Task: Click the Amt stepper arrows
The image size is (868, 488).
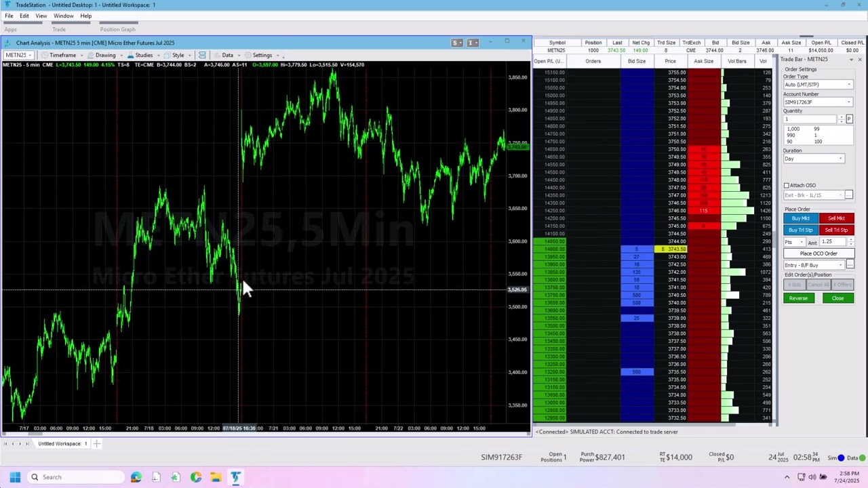Action: pyautogui.click(x=851, y=243)
